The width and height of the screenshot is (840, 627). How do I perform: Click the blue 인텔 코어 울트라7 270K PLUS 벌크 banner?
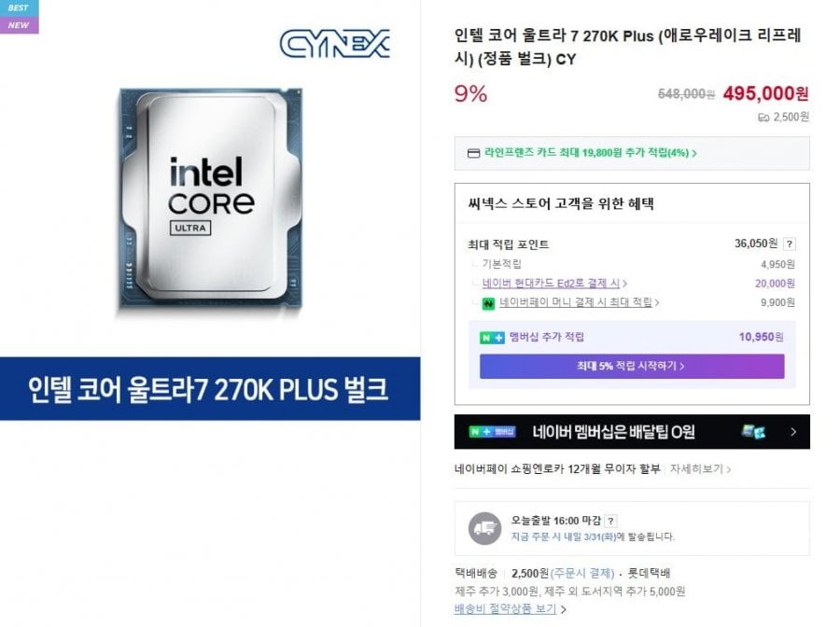coord(210,389)
